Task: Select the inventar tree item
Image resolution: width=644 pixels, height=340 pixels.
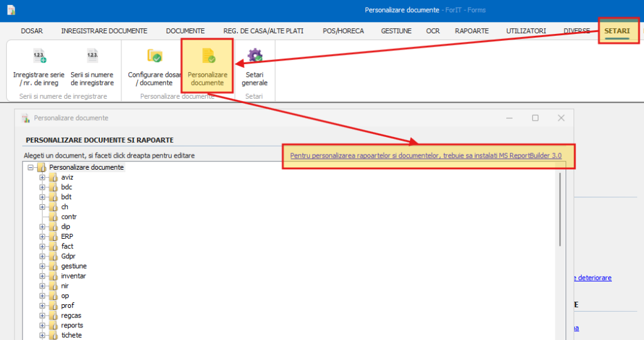Action: click(x=74, y=276)
